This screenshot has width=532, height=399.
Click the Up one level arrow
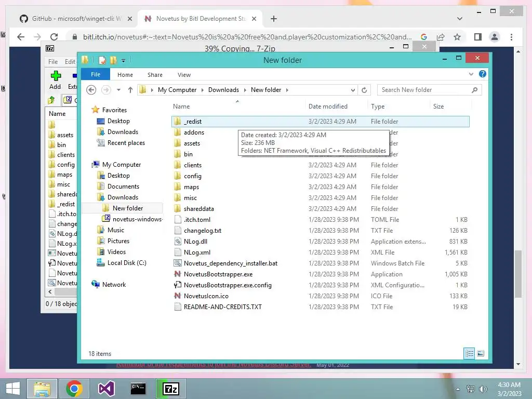click(x=130, y=90)
